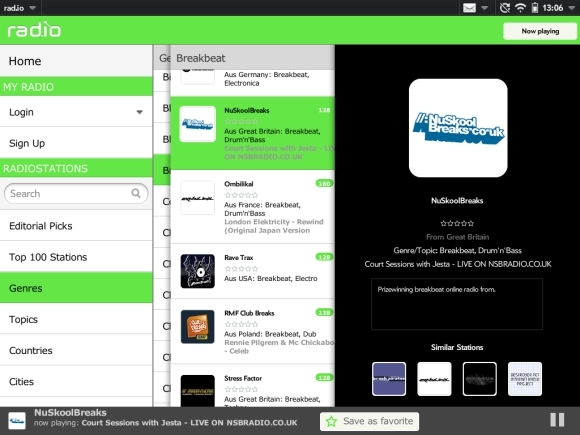Rate Rave Trax using its star row

(242, 269)
